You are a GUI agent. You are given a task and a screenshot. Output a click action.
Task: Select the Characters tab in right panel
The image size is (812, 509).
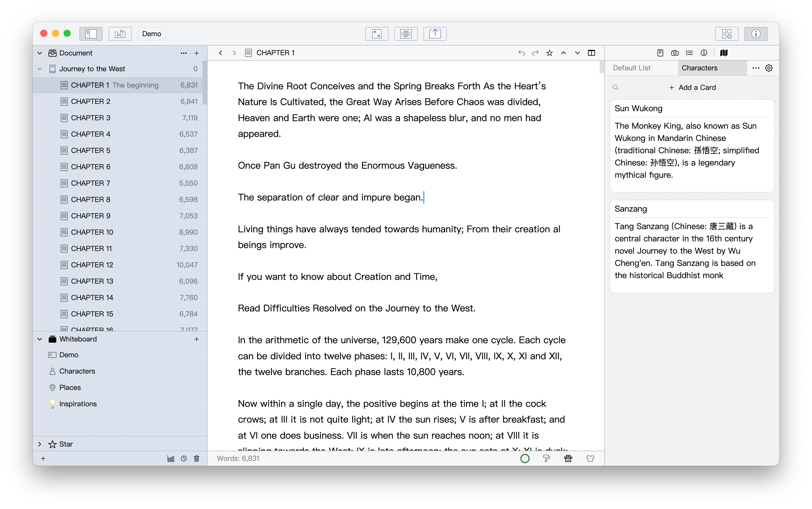pos(699,67)
